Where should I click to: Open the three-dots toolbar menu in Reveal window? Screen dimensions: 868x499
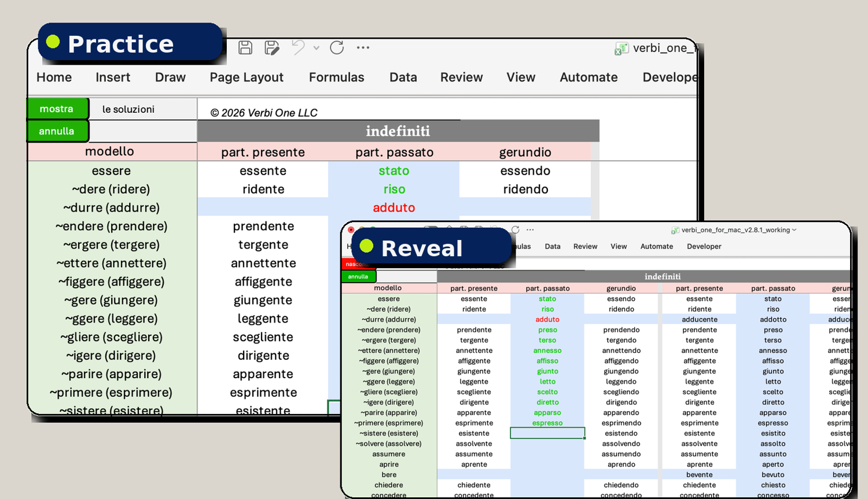(530, 230)
